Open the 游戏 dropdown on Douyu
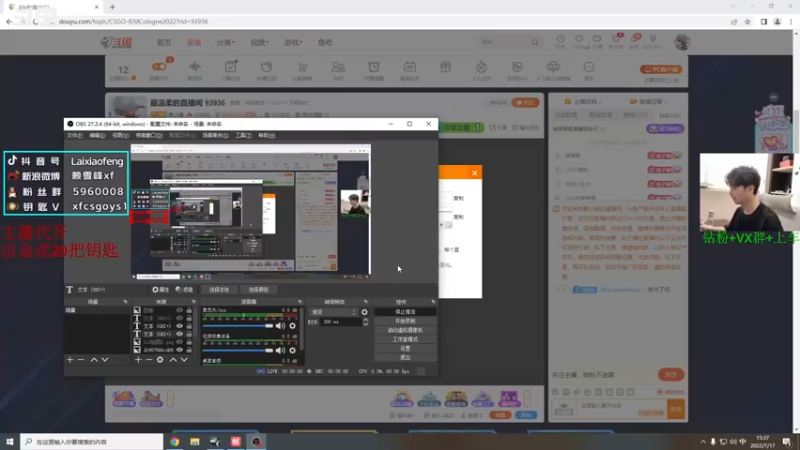 pos(293,42)
